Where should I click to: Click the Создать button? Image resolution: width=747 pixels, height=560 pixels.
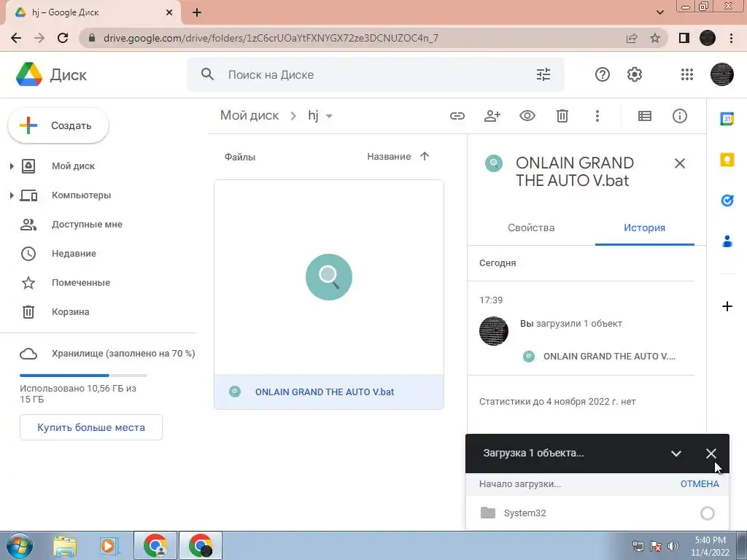pyautogui.click(x=58, y=125)
